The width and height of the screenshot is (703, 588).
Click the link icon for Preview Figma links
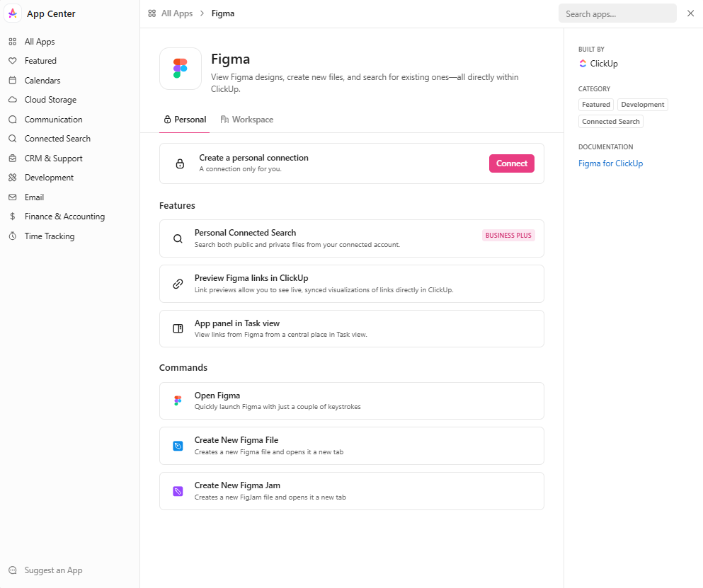tap(178, 284)
